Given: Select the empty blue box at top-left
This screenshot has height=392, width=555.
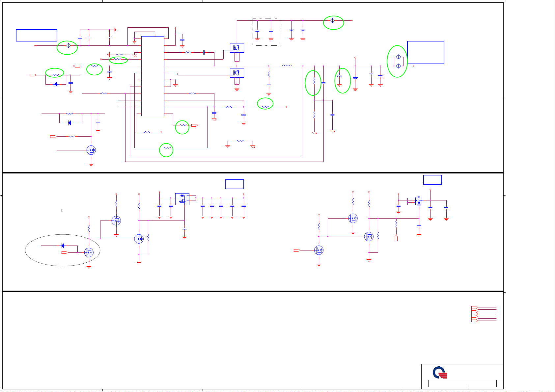Looking at the screenshot, I should [x=37, y=35].
